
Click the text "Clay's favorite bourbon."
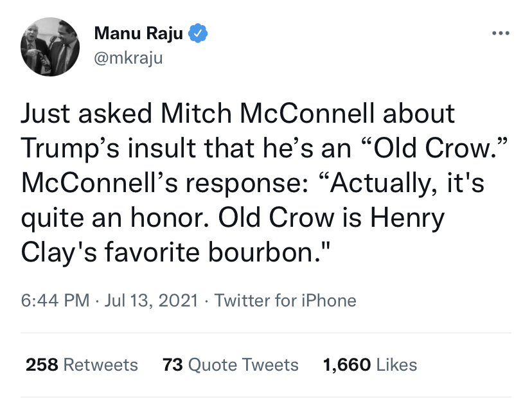click(x=175, y=253)
